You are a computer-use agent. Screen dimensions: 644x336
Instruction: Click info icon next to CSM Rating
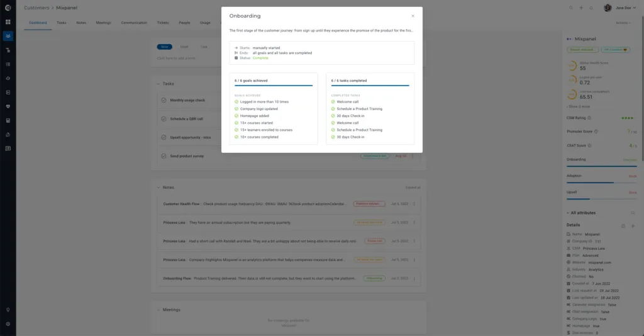pos(589,118)
